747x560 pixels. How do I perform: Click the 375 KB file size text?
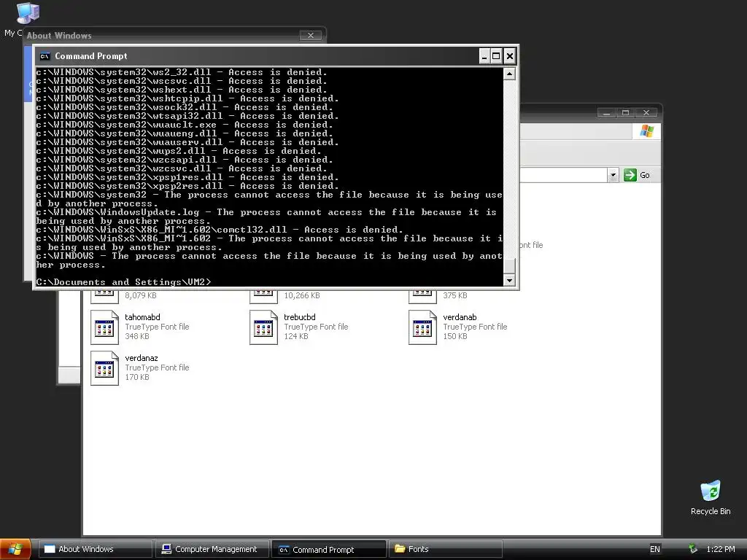click(455, 295)
